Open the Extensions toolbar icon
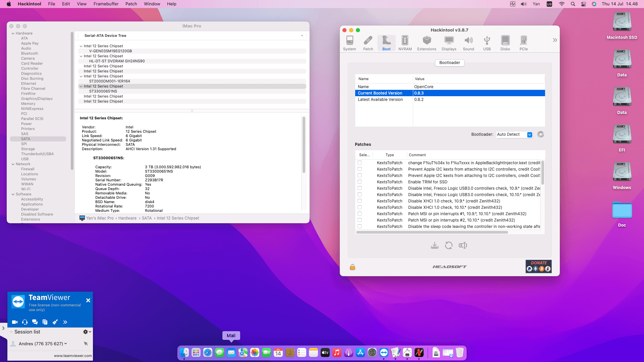 pos(427,43)
